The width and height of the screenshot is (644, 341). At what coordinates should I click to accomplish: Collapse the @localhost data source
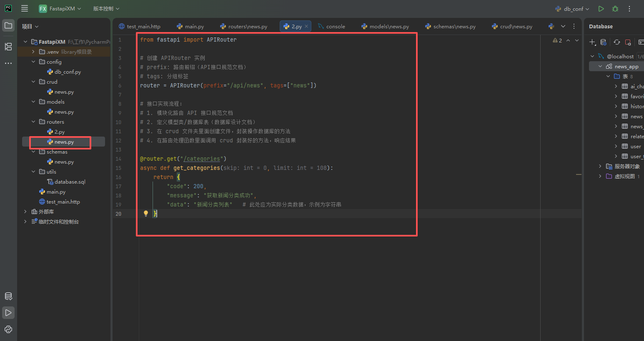592,56
